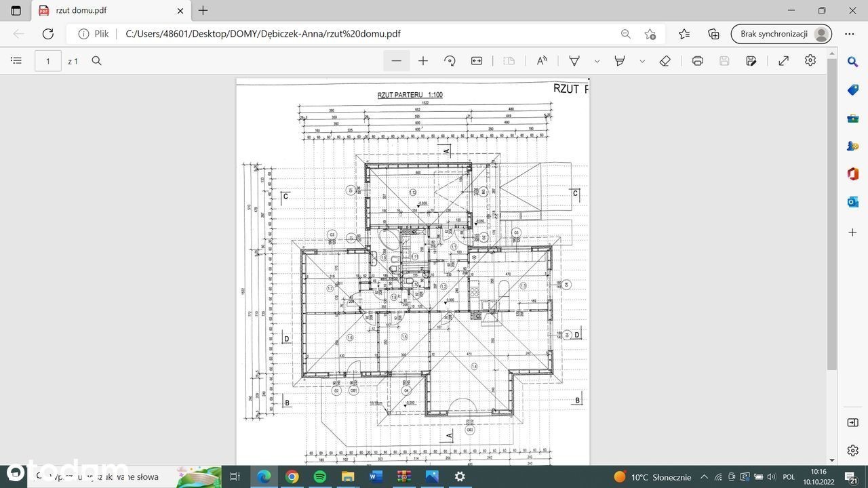Print the PDF document
The image size is (868, 488).
pos(698,61)
